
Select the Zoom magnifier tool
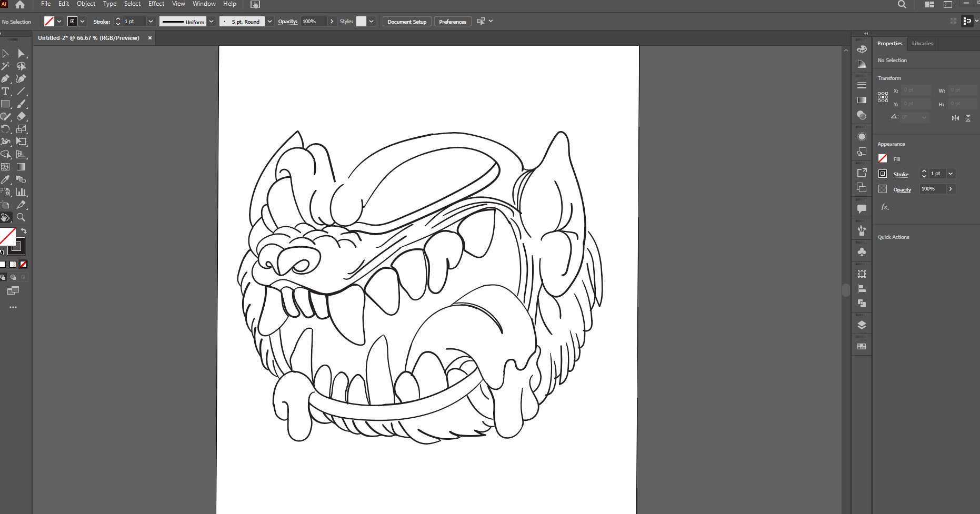click(x=21, y=217)
